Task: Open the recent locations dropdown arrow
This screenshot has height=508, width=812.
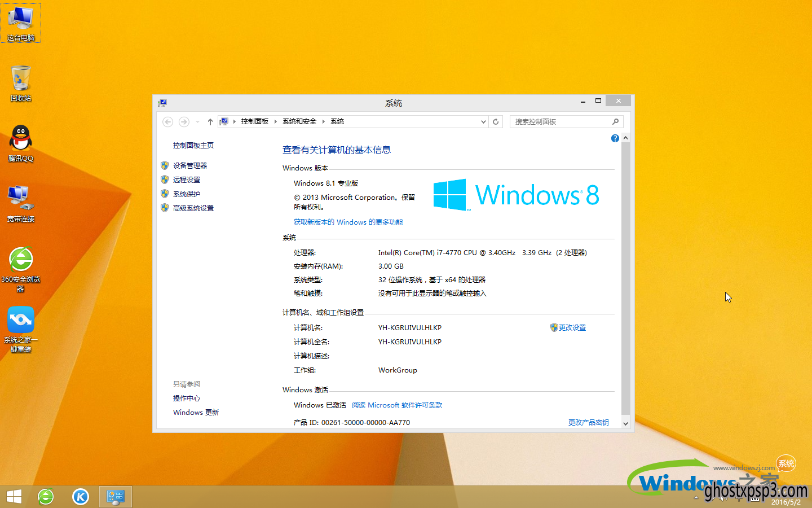Action: coord(197,121)
